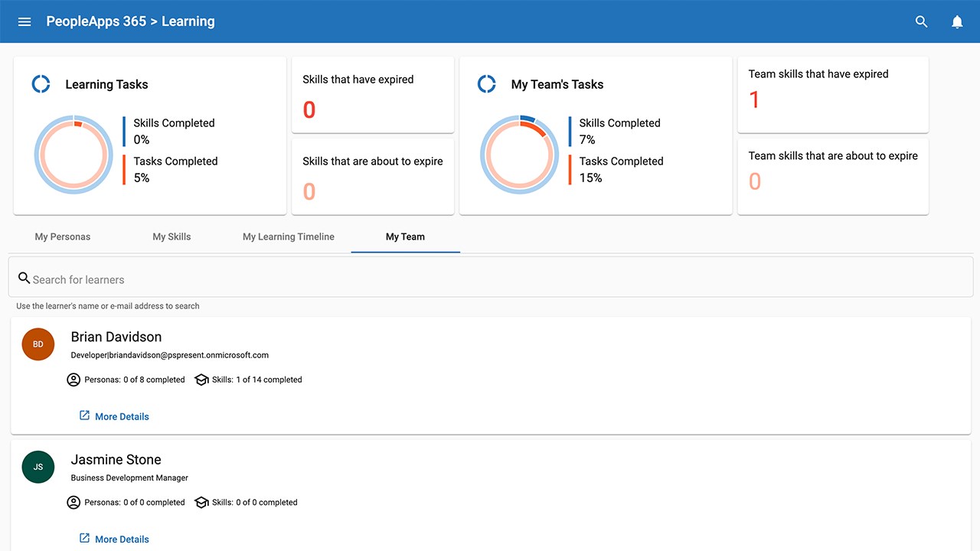Screen dimensions: 980x551
Task: Click the red 1 team expired skills count
Action: click(x=754, y=100)
